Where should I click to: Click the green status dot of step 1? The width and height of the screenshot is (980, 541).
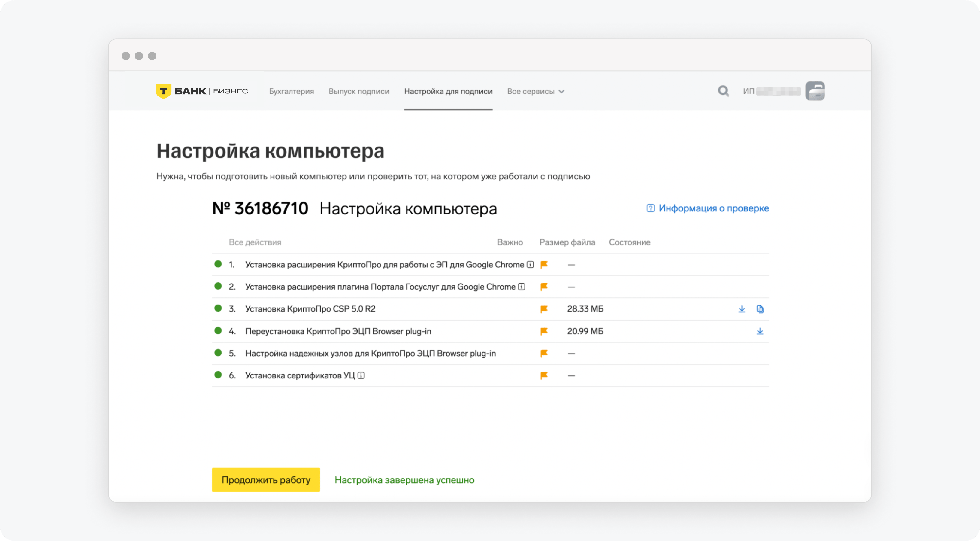tap(218, 264)
